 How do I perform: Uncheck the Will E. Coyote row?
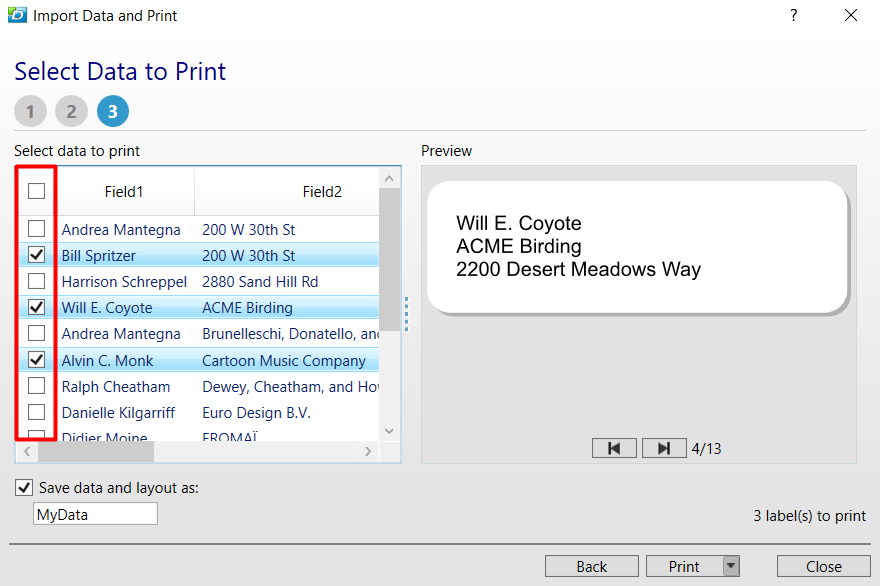(35, 307)
